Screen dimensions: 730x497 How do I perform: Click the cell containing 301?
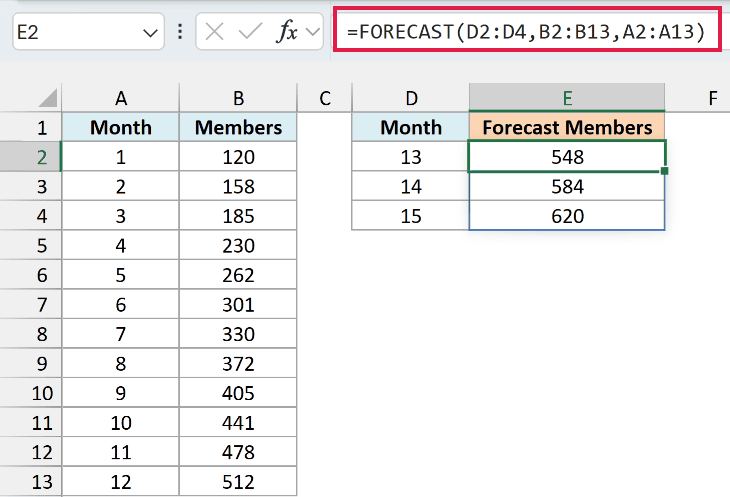click(x=238, y=304)
